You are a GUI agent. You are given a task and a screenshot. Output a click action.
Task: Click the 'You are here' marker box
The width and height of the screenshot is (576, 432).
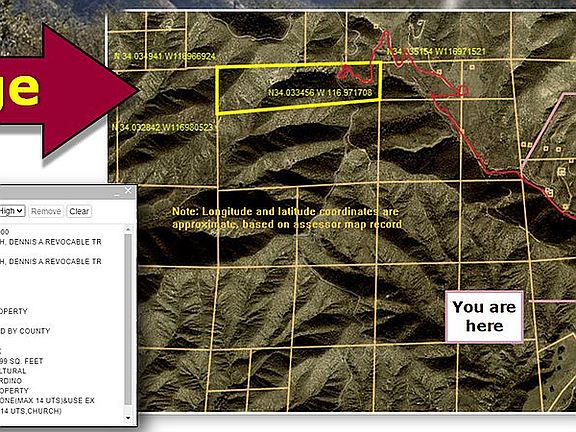point(484,317)
